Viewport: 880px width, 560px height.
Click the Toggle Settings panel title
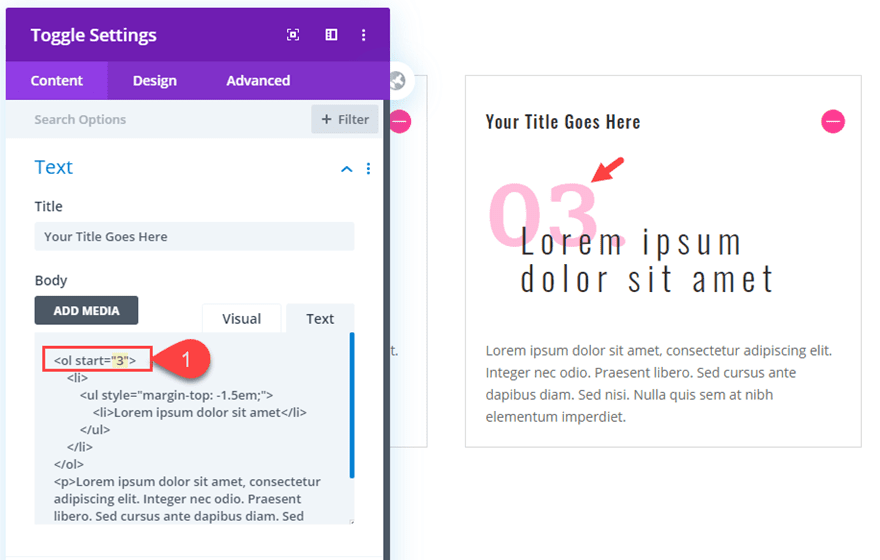click(x=94, y=35)
